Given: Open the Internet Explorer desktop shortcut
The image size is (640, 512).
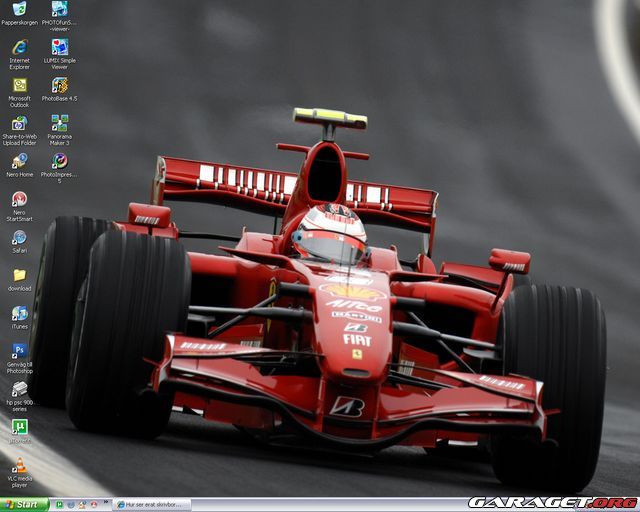Looking at the screenshot, I should tap(19, 47).
